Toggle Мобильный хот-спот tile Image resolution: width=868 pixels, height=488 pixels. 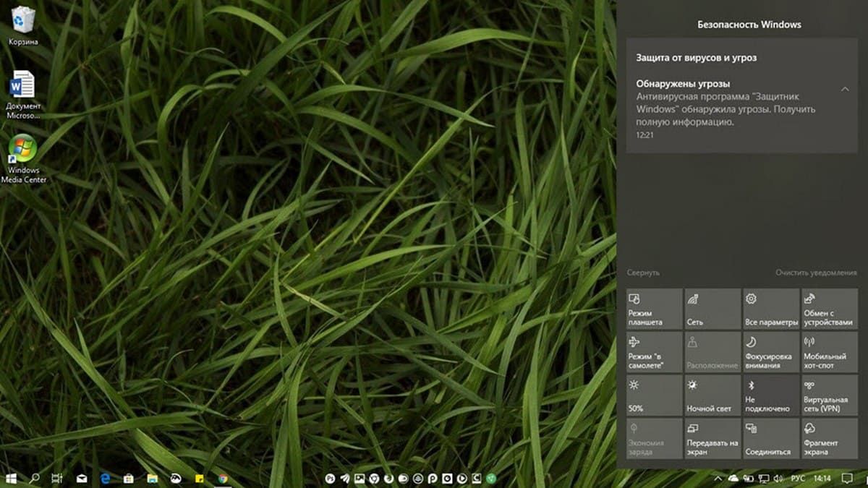829,351
